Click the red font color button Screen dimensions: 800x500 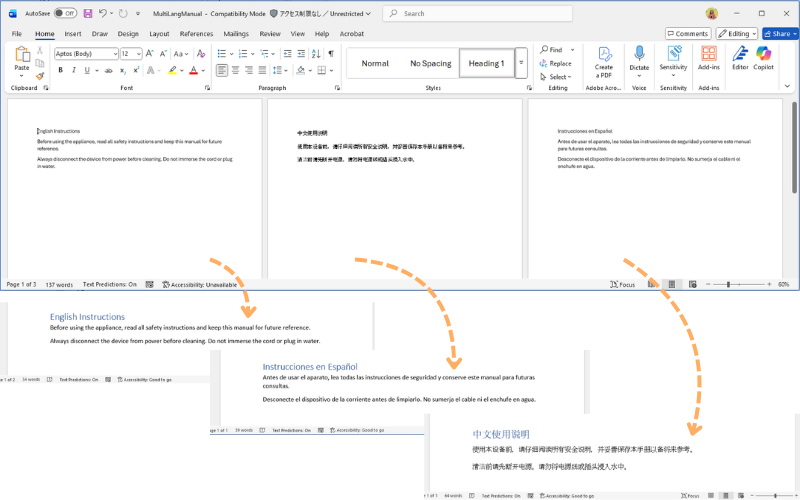pyautogui.click(x=193, y=70)
